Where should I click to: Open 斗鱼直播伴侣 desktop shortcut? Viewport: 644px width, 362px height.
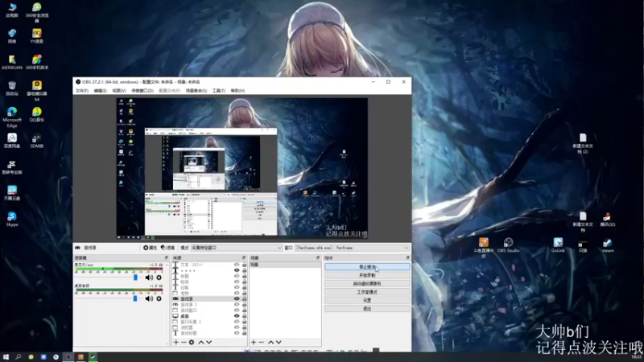click(x=484, y=248)
